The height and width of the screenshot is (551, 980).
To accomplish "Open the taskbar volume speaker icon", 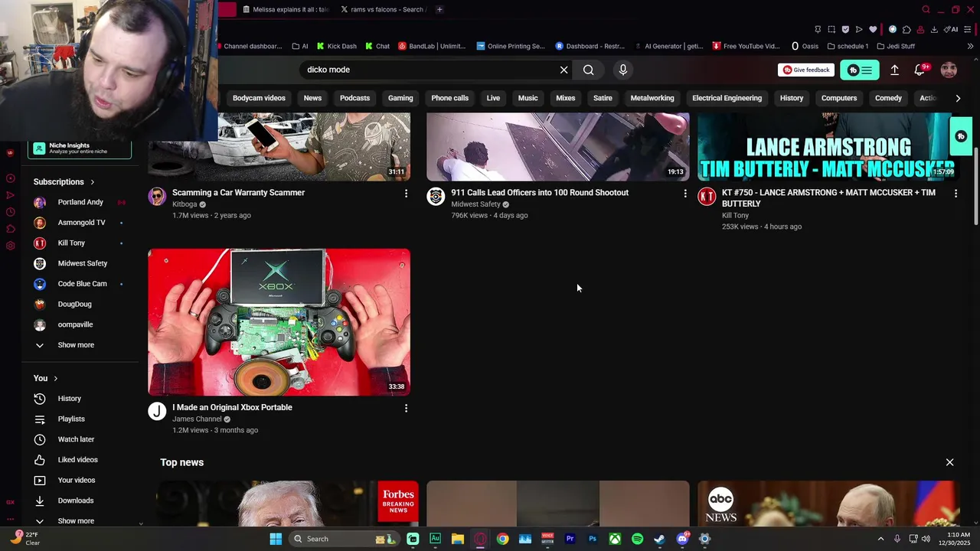I will tap(926, 539).
